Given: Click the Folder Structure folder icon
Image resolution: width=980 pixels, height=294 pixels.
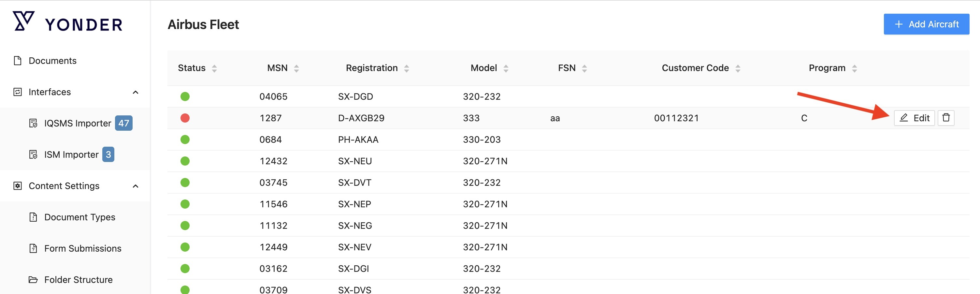Looking at the screenshot, I should [x=33, y=280].
